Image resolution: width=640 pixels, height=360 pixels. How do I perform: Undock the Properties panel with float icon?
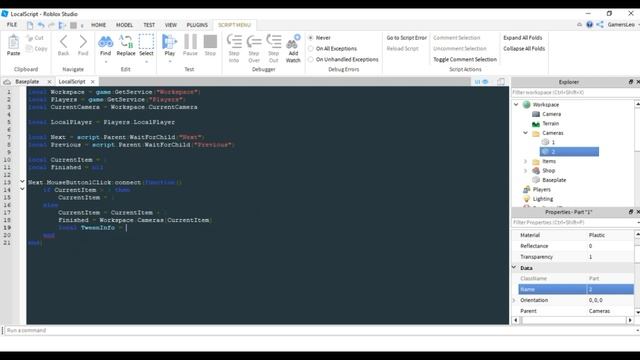[x=631, y=212]
